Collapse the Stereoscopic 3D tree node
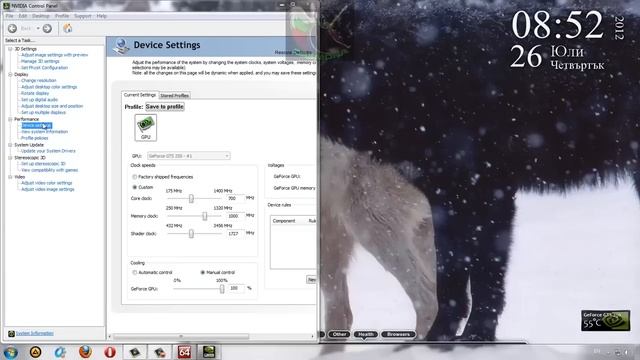The image size is (640, 360). [10, 158]
